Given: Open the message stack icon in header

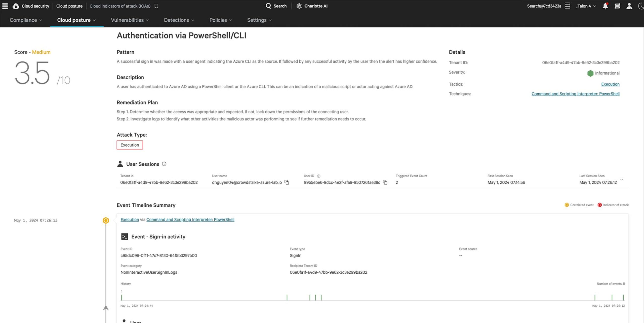Looking at the screenshot, I should coord(617,6).
